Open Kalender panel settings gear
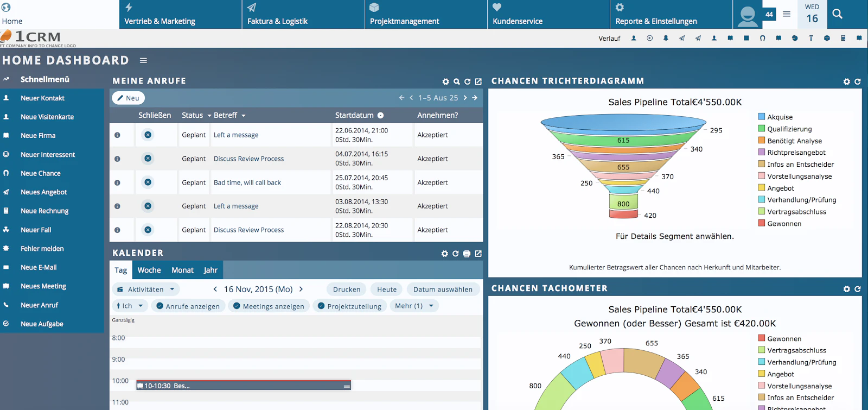868x410 pixels. point(445,254)
